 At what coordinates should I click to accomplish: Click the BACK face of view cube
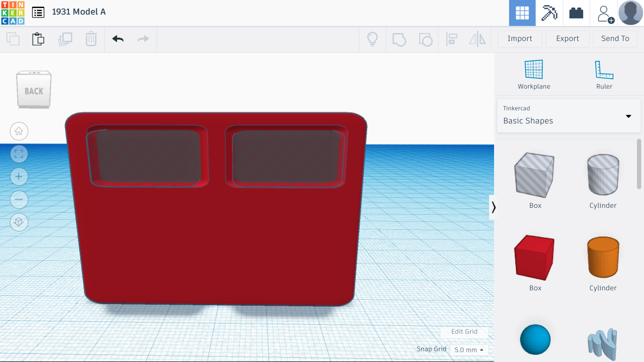34,91
